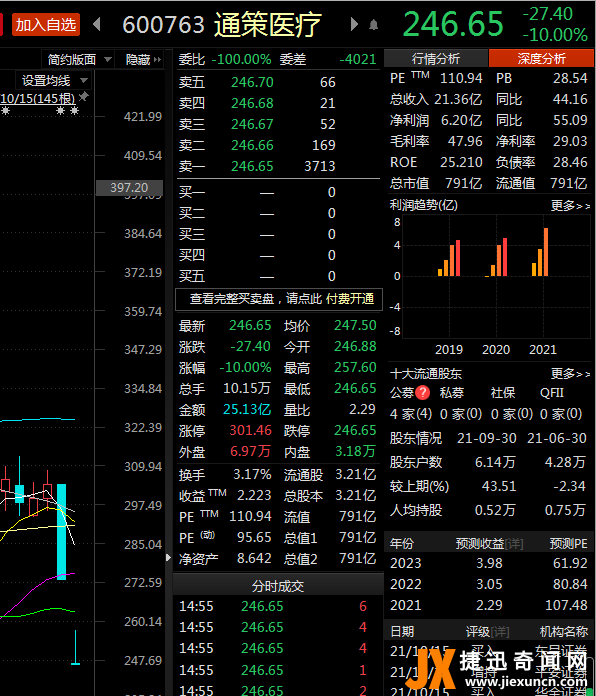Screen dimensions: 596x696
Task: Click the 评级 详 link
Action: tap(501, 632)
